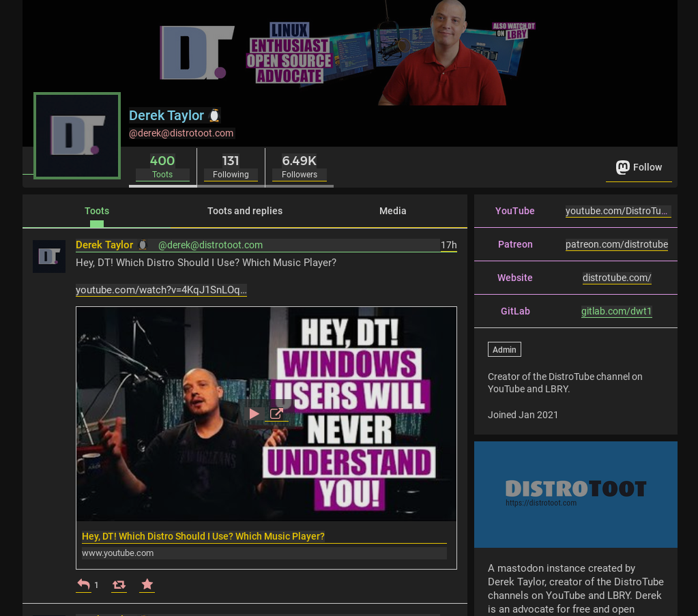Viewport: 698px width, 616px height.
Task: Click the Patreon field label
Action: [x=515, y=244]
